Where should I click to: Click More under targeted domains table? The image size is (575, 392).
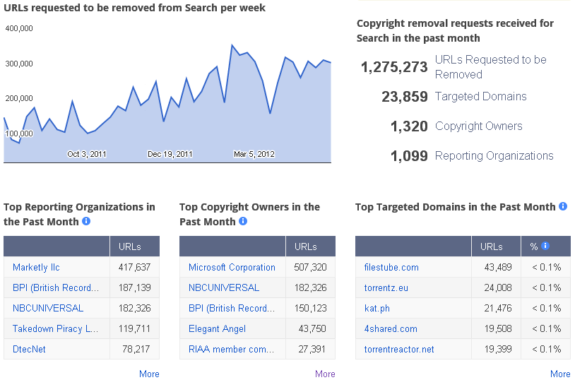click(560, 374)
